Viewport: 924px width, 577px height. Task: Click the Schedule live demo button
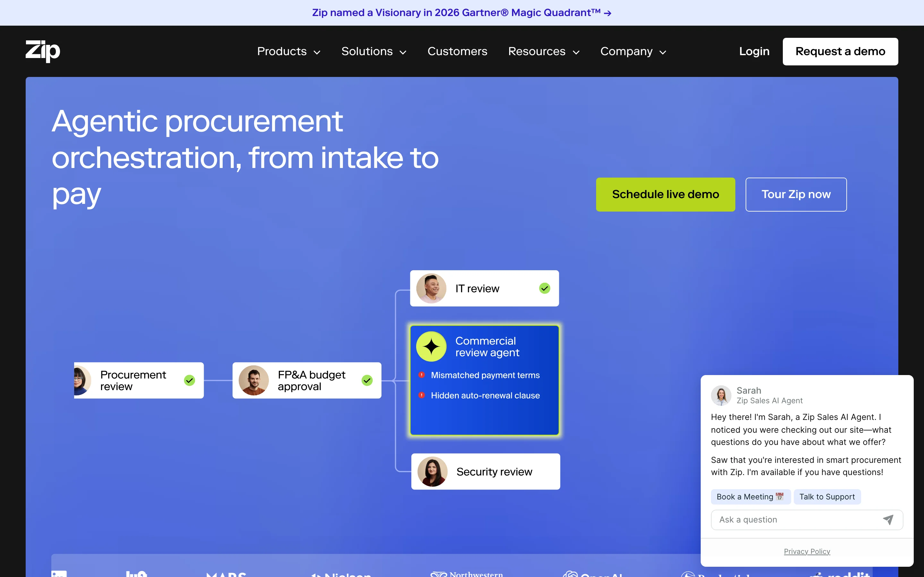(665, 194)
